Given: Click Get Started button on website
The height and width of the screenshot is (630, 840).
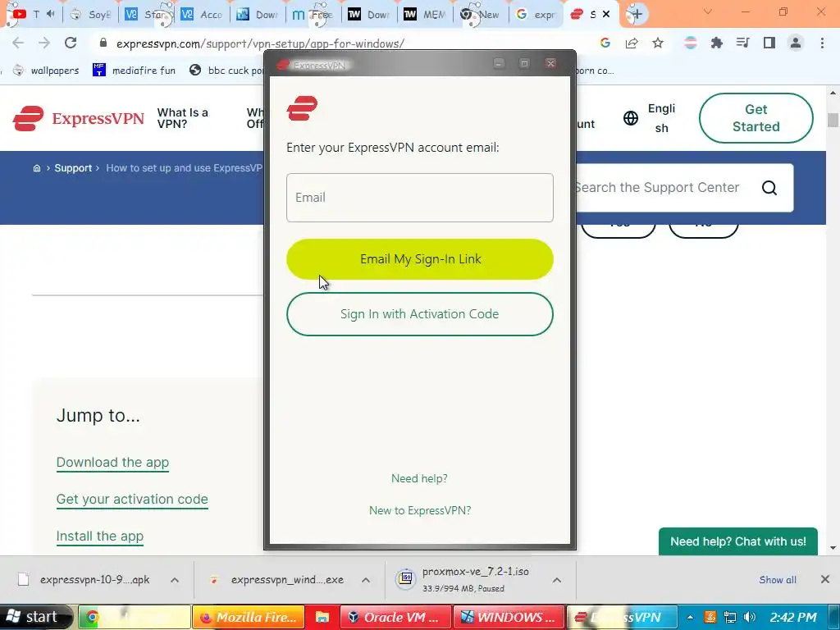Looking at the screenshot, I should pyautogui.click(x=756, y=118).
